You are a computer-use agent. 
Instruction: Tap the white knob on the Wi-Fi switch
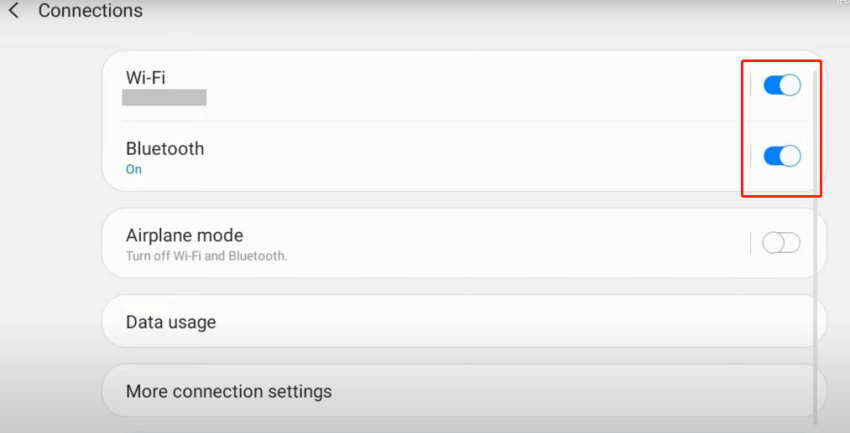(790, 86)
